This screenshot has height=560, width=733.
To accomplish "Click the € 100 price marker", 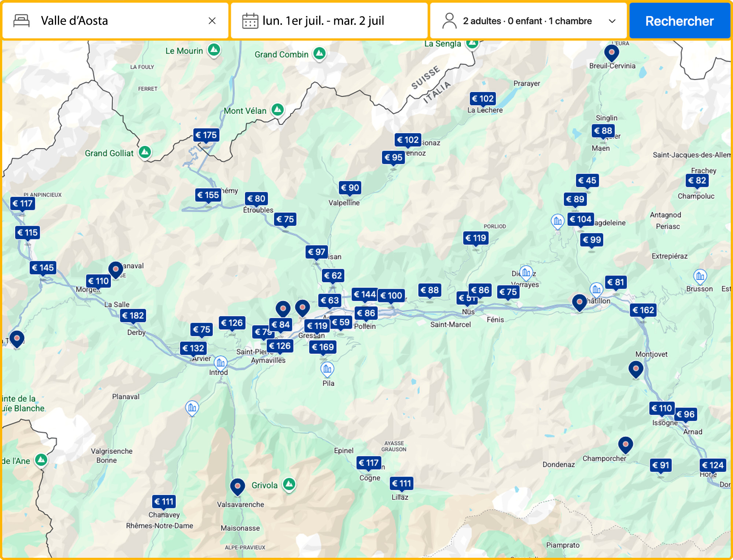I will click(391, 295).
